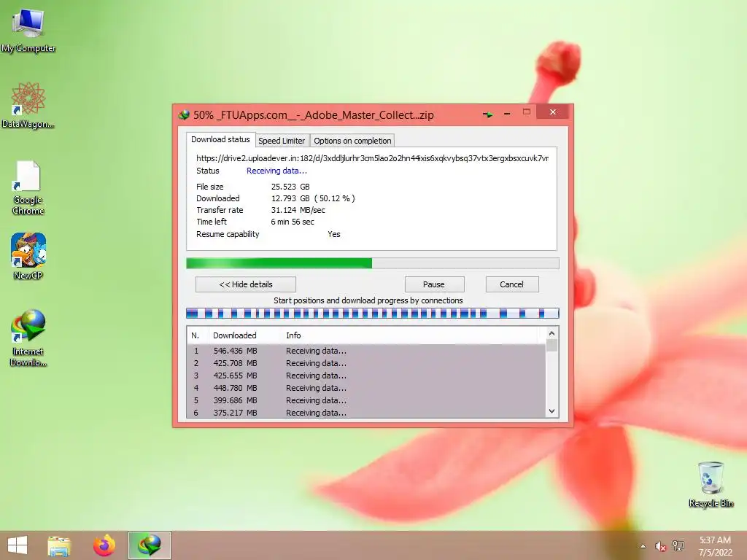The width and height of the screenshot is (747, 560).
Task: Select connection row 448.780 MB
Action: click(366, 388)
